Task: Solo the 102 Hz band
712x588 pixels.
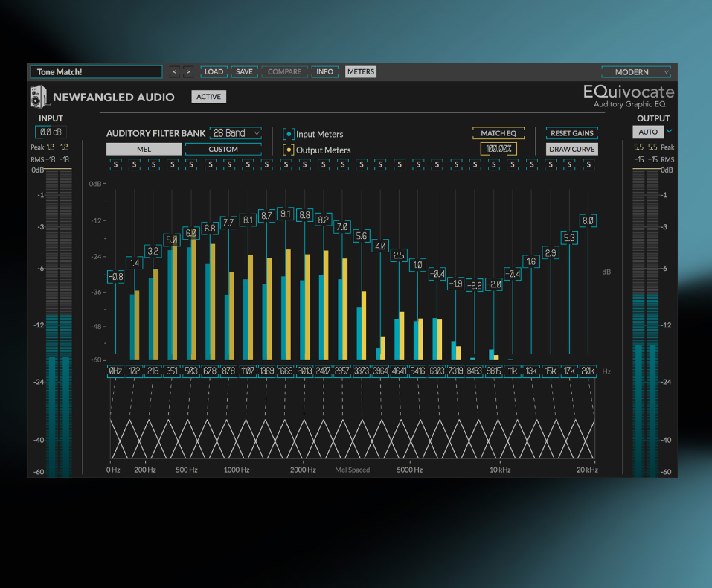Action: tap(135, 164)
